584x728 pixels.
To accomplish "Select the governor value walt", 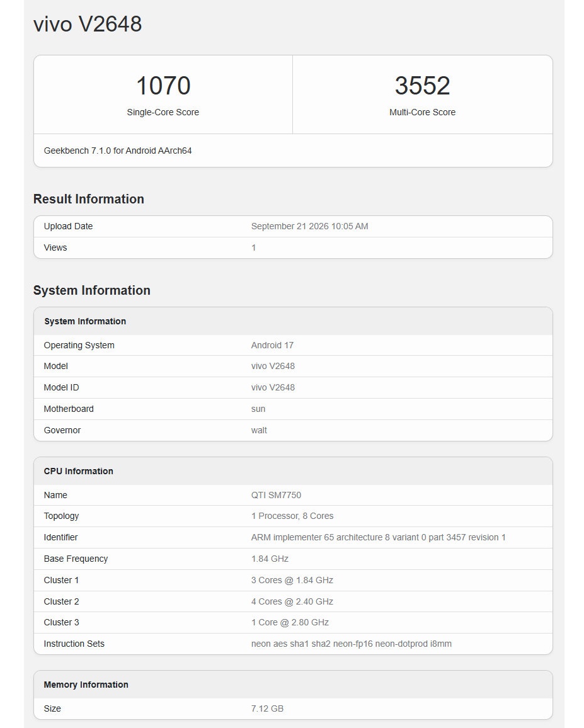I will tap(259, 430).
